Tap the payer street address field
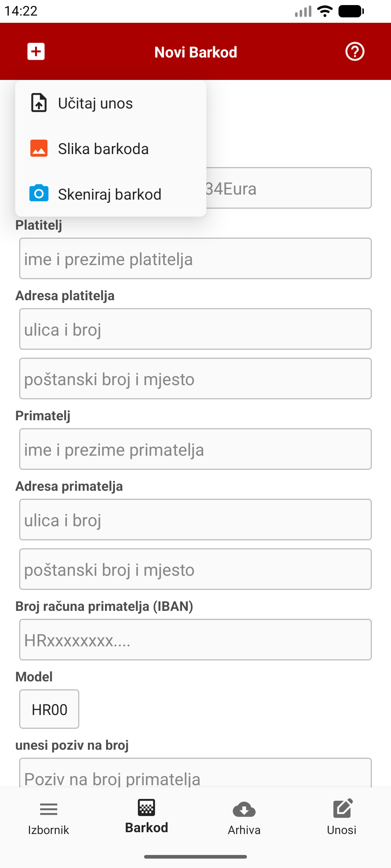Screen dimensions: 391x868 click(x=195, y=329)
